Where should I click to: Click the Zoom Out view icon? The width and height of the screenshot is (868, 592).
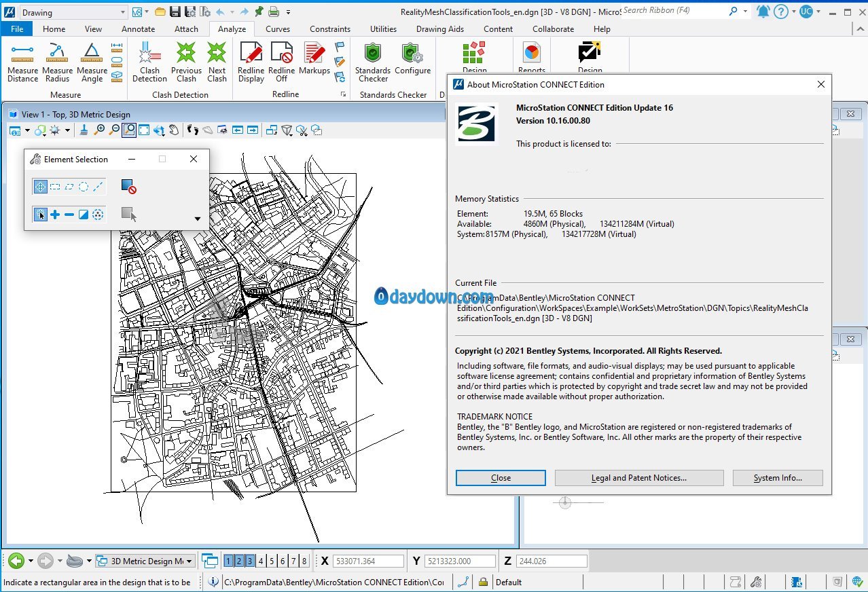click(x=114, y=130)
